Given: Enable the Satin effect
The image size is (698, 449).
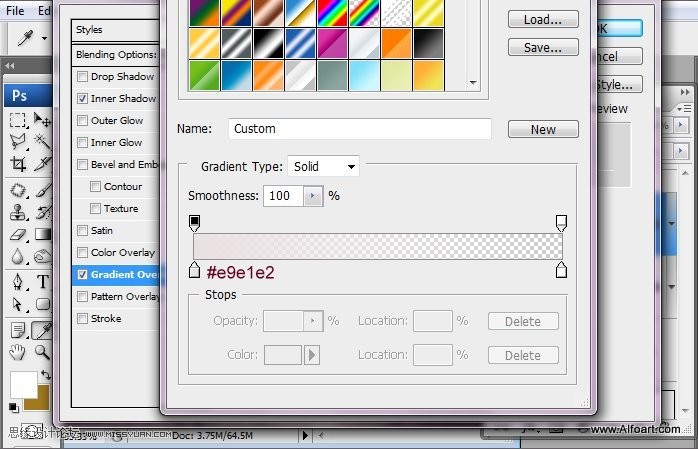Looking at the screenshot, I should click(x=82, y=231).
